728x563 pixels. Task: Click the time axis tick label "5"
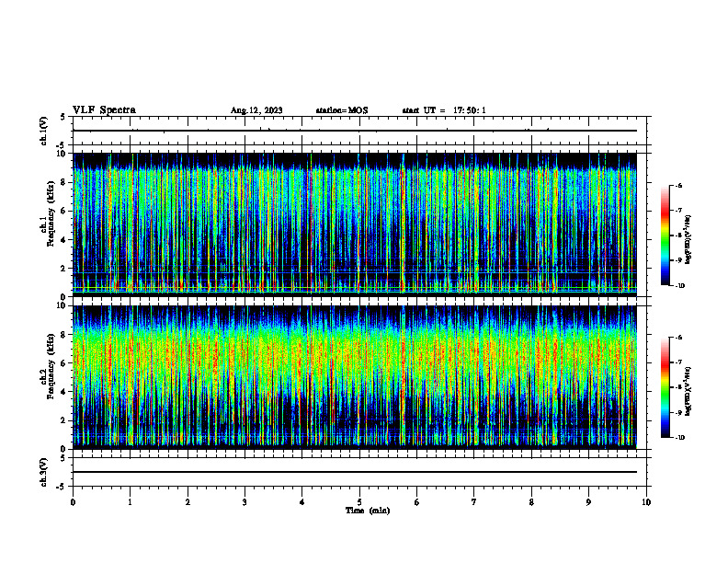pyautogui.click(x=359, y=502)
